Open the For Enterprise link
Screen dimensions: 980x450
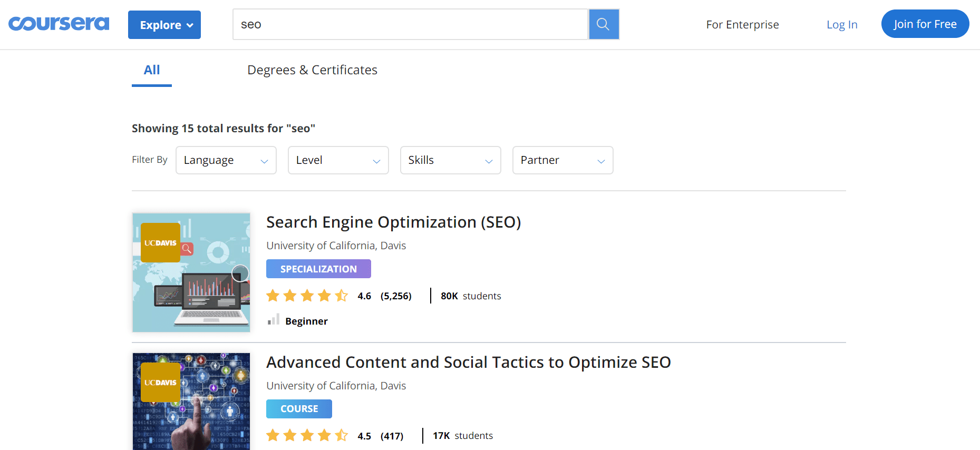(742, 25)
